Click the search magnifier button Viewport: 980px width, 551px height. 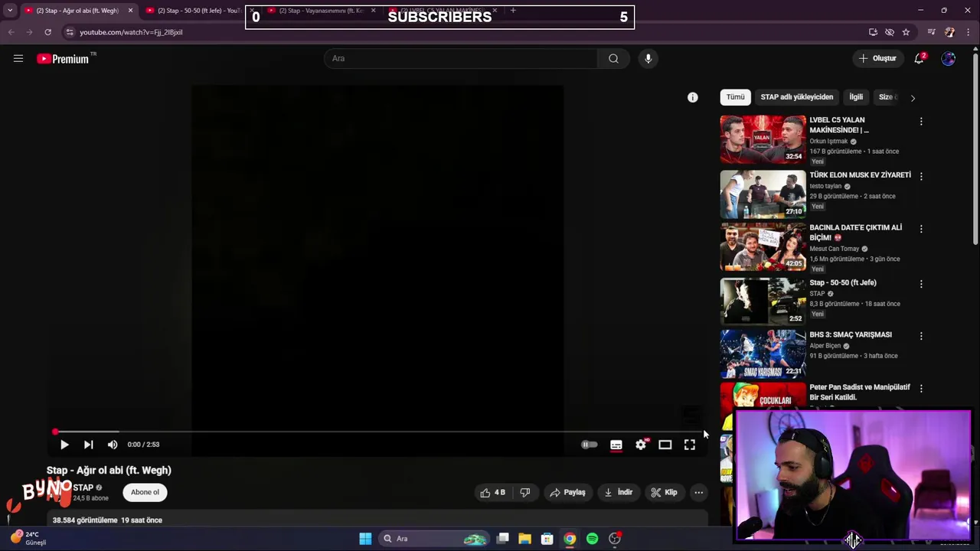[x=613, y=58]
